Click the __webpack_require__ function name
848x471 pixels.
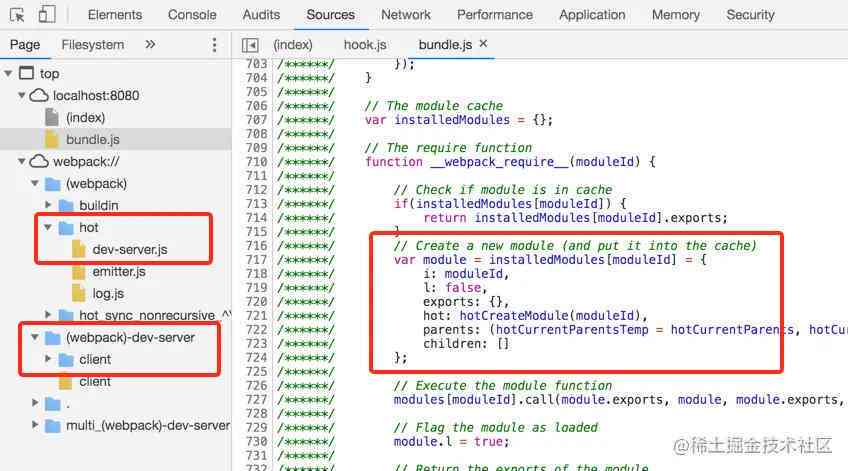tap(500, 162)
